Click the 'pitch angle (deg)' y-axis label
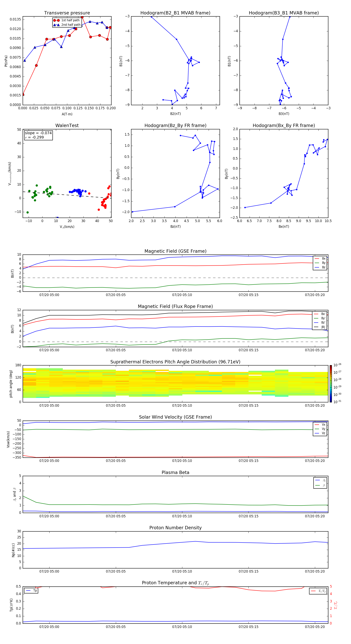Viewport: 351px width, 644px height. tap(11, 384)
